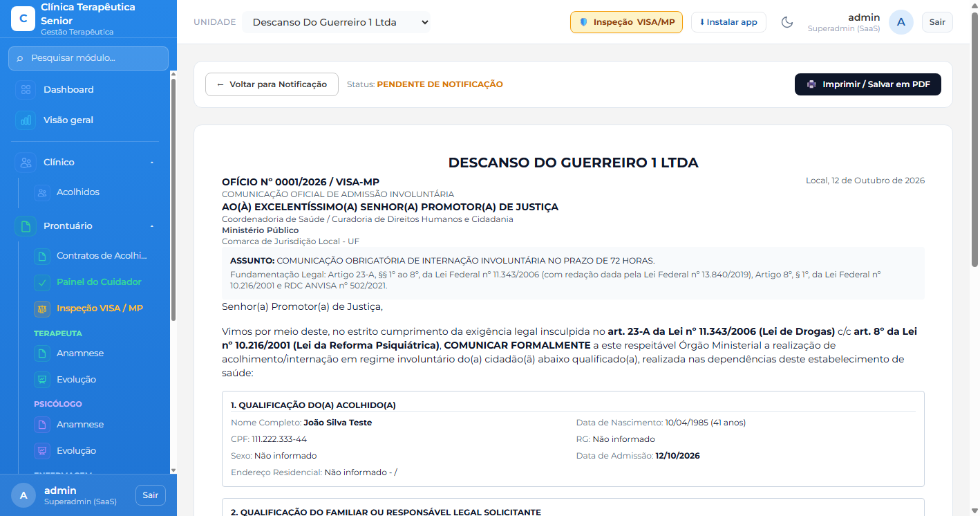Image resolution: width=980 pixels, height=516 pixels.
Task: Focus the Pesquisar módulo search field
Action: 88,58
